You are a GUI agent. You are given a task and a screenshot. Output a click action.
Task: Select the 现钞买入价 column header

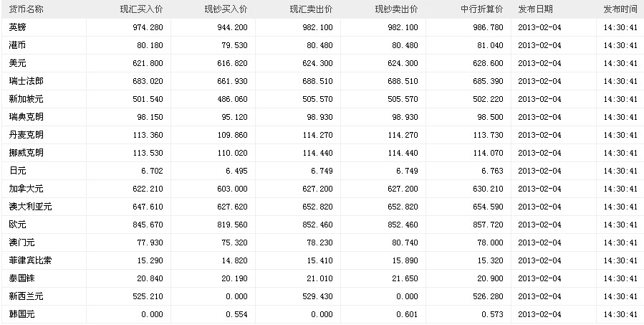226,9
